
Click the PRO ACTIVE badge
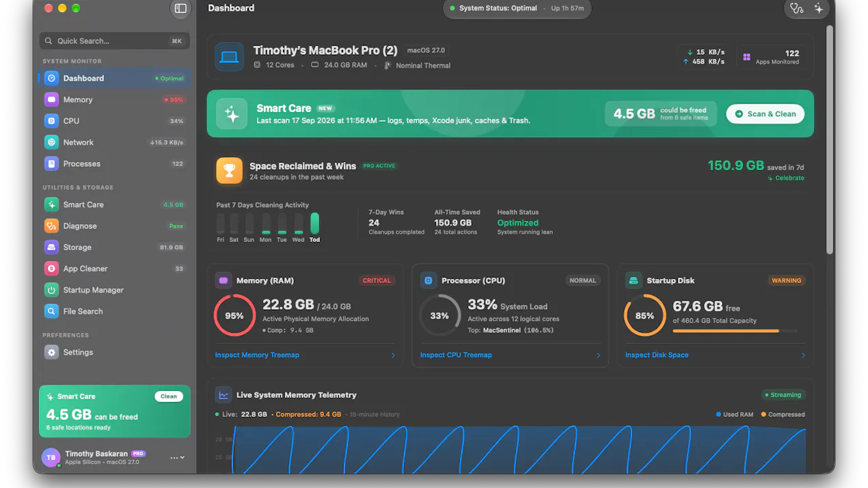379,166
